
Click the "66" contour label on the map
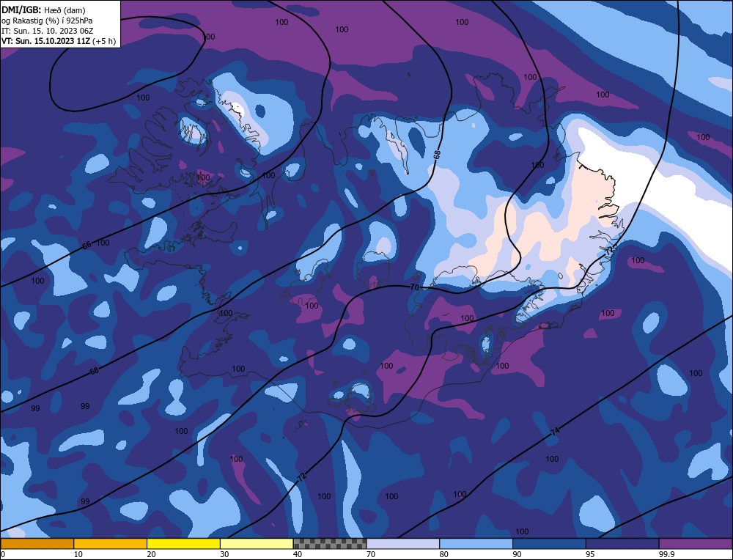tap(87, 245)
